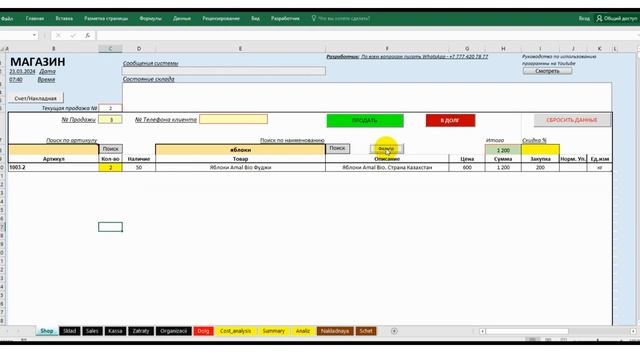The image size is (640, 360).
Task: Click the confirm entry checkmark icon
Action: (73, 36)
